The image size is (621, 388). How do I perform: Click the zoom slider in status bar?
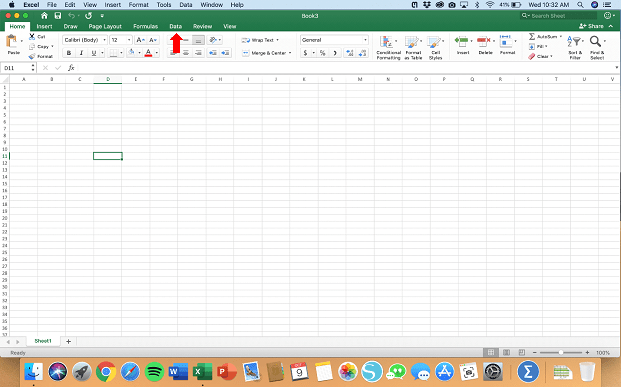pyautogui.click(x=561, y=352)
